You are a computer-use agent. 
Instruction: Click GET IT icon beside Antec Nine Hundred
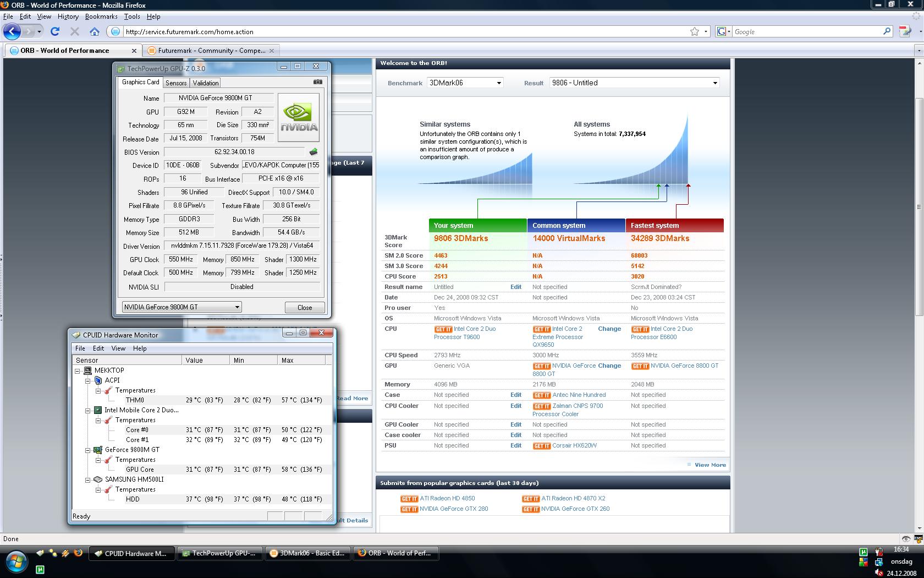(542, 395)
